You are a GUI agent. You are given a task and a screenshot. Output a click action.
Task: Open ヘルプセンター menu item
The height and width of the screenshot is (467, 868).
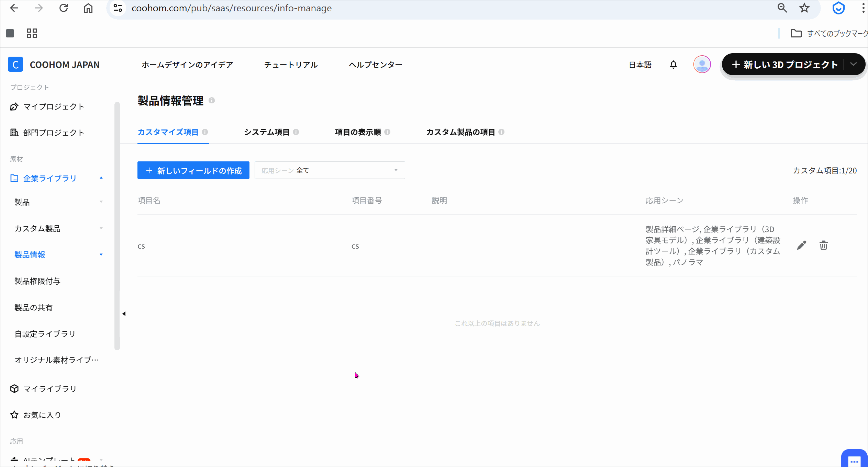click(375, 65)
